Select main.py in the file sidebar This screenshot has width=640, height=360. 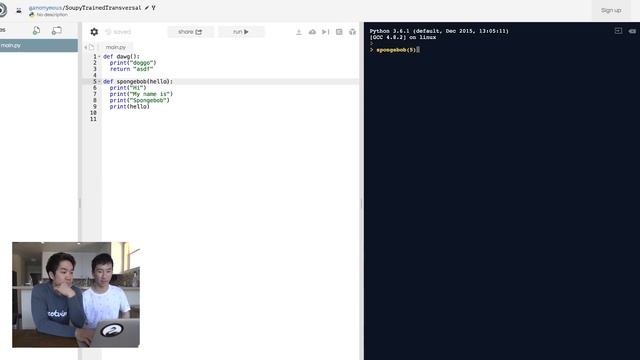click(39, 45)
